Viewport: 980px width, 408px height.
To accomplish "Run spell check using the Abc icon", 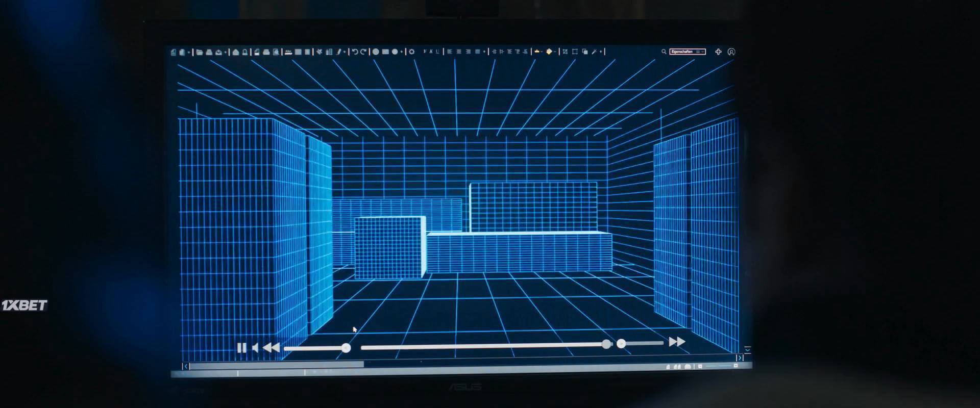I will pos(289,52).
